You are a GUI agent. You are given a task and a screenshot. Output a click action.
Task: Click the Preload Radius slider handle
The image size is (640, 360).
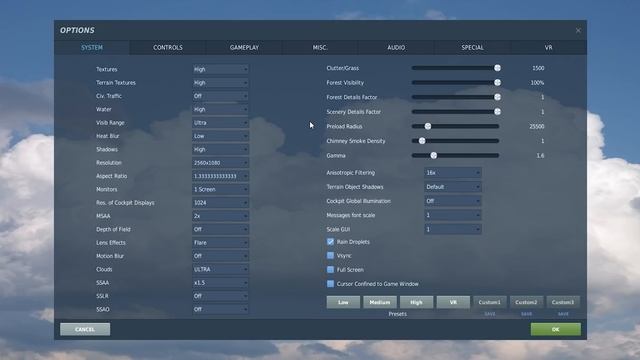428,127
